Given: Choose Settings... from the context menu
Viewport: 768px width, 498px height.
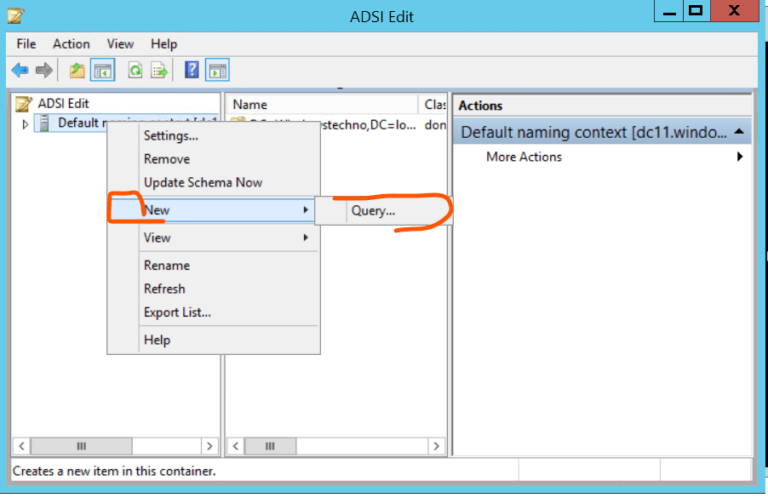Looking at the screenshot, I should click(x=214, y=136).
